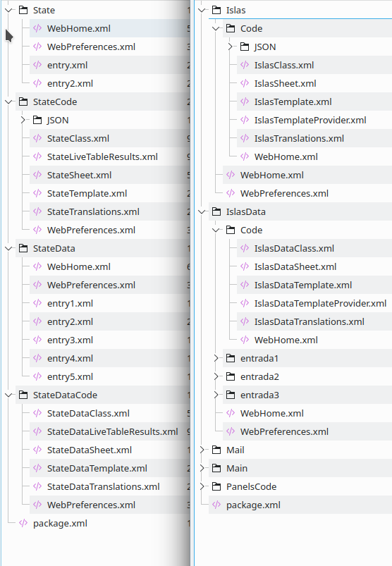The height and width of the screenshot is (566, 392).
Task: Collapse the Code folder under Islas
Action: tap(216, 28)
